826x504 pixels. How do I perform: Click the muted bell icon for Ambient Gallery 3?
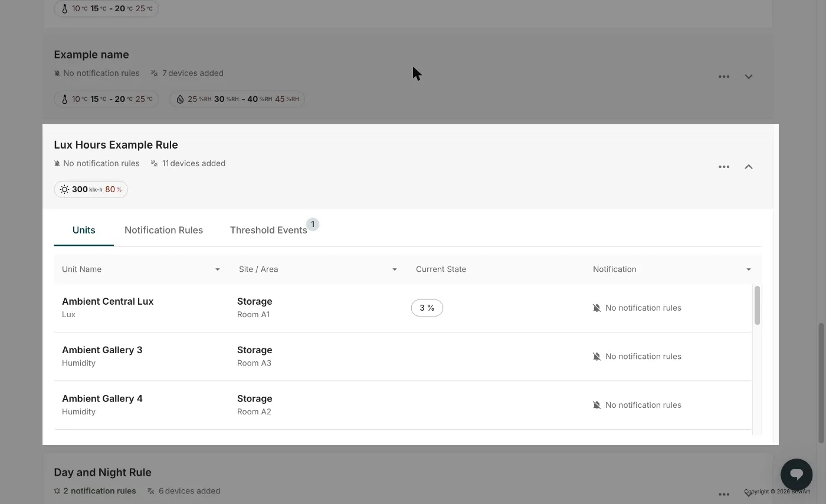coord(596,356)
